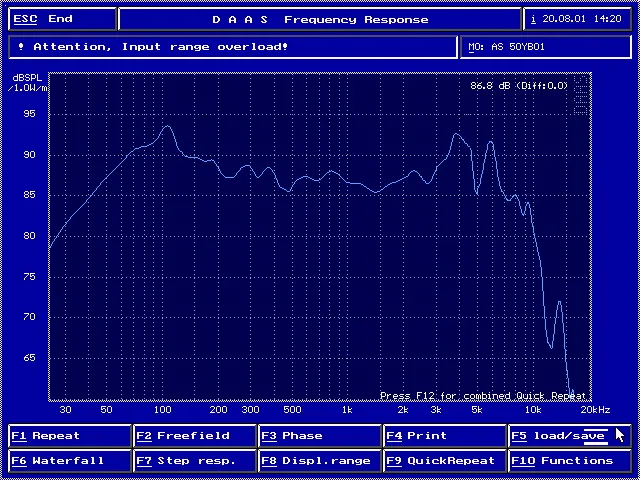Image resolution: width=640 pixels, height=480 pixels.
Task: Click the 2k frequency label
Action: point(403,410)
